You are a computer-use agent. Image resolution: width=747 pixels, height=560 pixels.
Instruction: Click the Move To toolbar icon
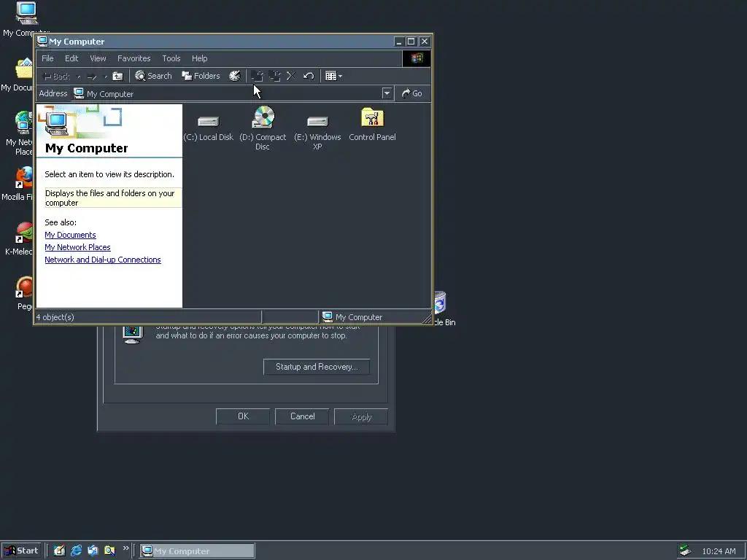click(x=258, y=76)
